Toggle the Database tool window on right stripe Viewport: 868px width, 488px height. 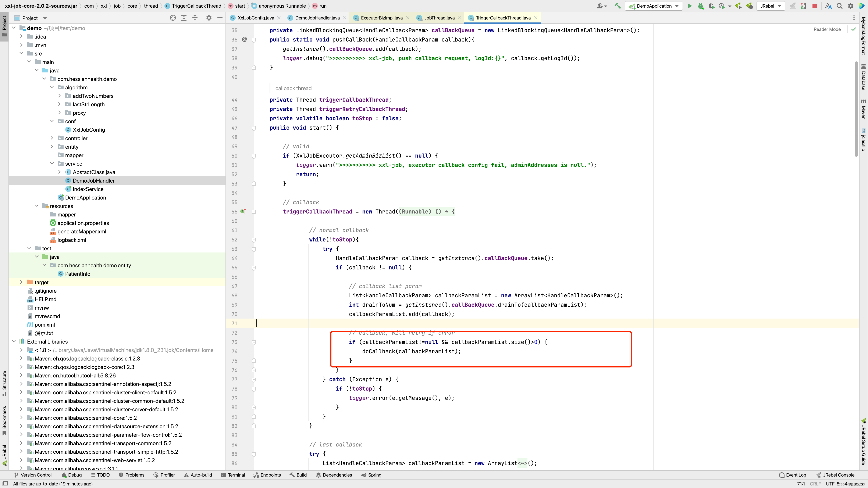point(863,77)
